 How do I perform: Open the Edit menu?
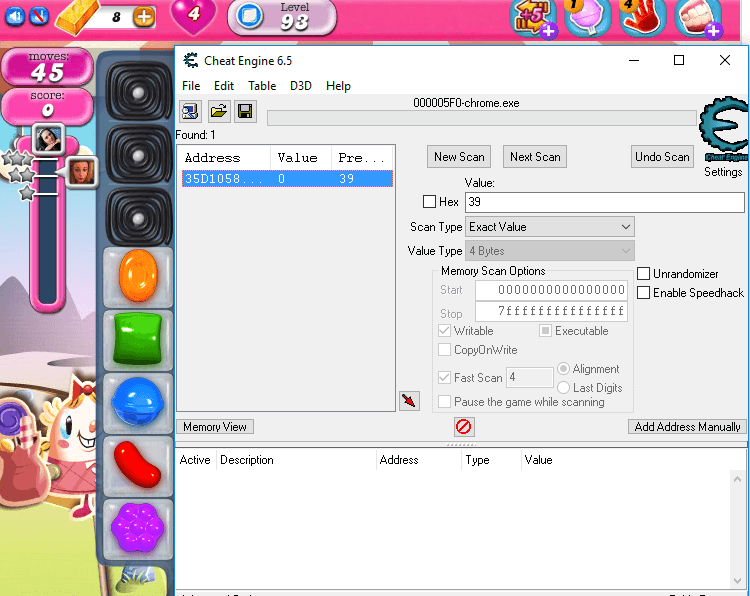[x=224, y=86]
